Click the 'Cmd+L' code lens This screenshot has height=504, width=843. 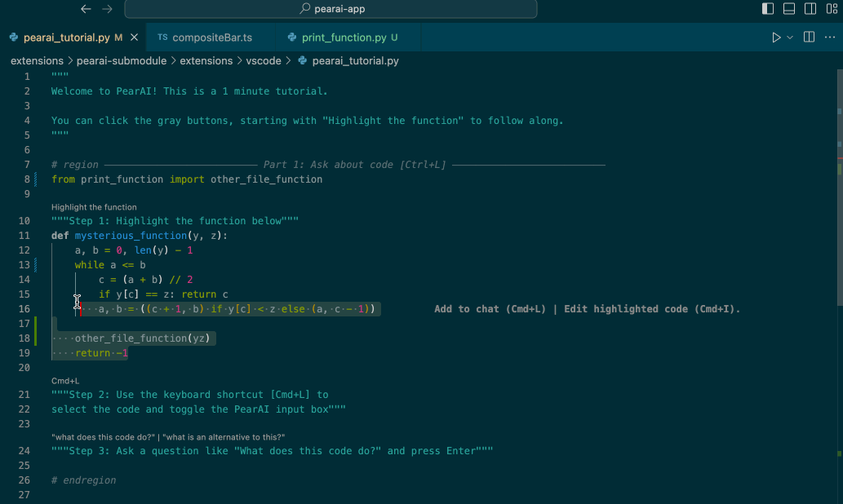pos(65,380)
